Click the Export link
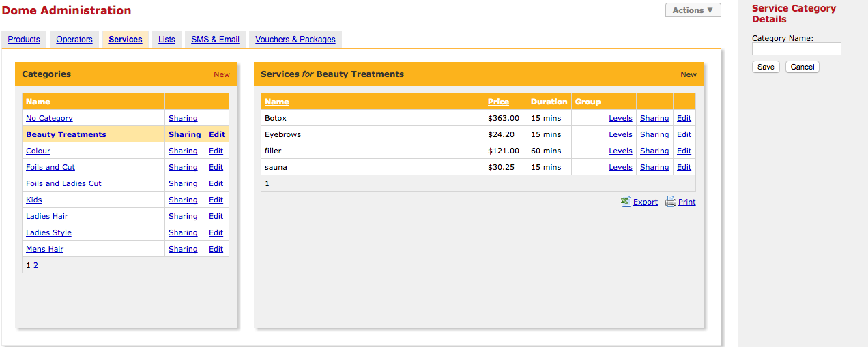This screenshot has width=868, height=347. click(646, 202)
